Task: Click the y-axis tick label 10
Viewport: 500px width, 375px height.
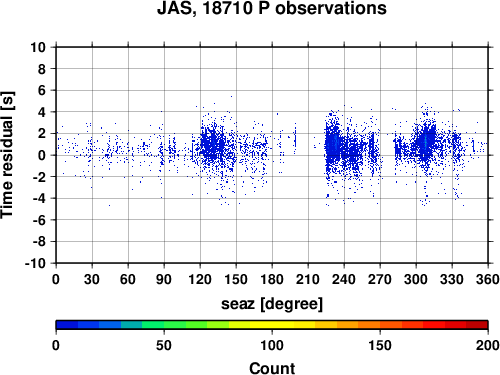Action: point(38,47)
